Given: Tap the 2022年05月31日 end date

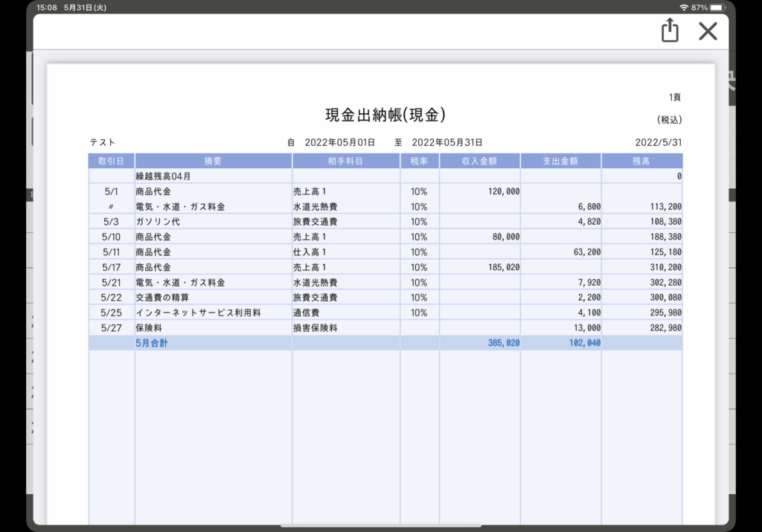Looking at the screenshot, I should 447,142.
